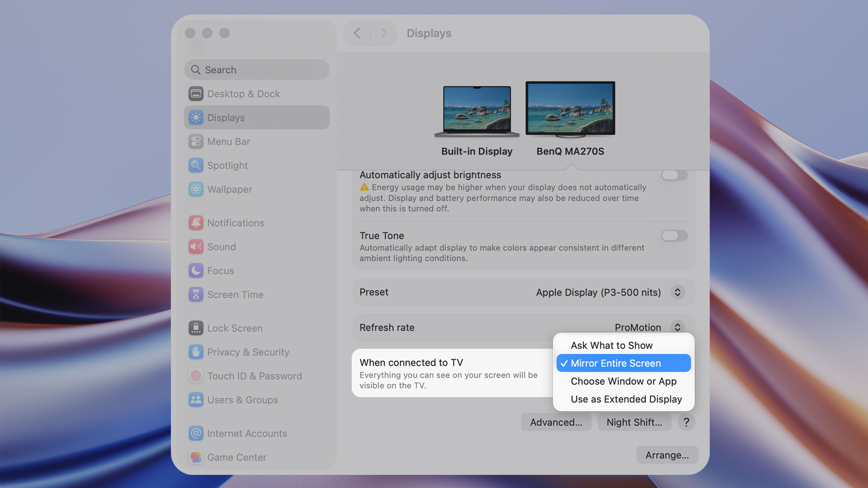
Task: Go back with the left chevron
Action: click(x=357, y=33)
